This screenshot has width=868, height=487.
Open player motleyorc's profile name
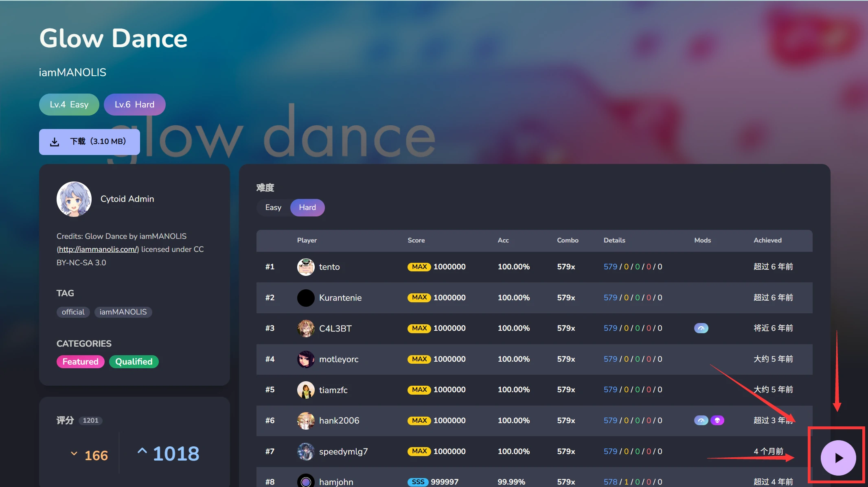point(339,359)
